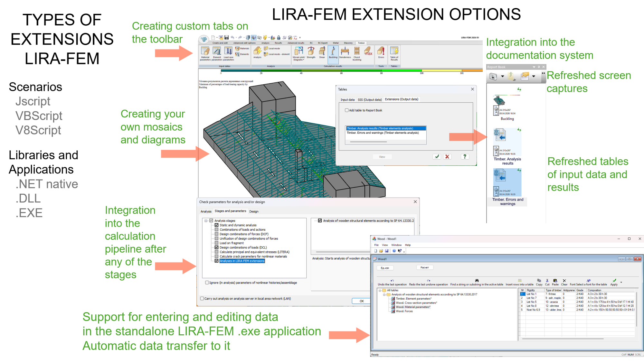This screenshot has height=362, width=644.
Task: Enable Carry out analysis on LAN server checkbox
Action: [x=202, y=299]
